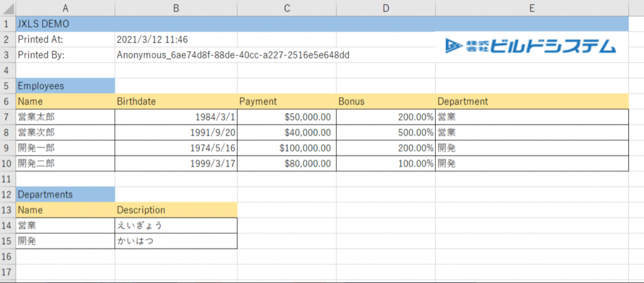The height and width of the screenshot is (283, 644).
Task: Click the company logo image
Action: (x=530, y=47)
